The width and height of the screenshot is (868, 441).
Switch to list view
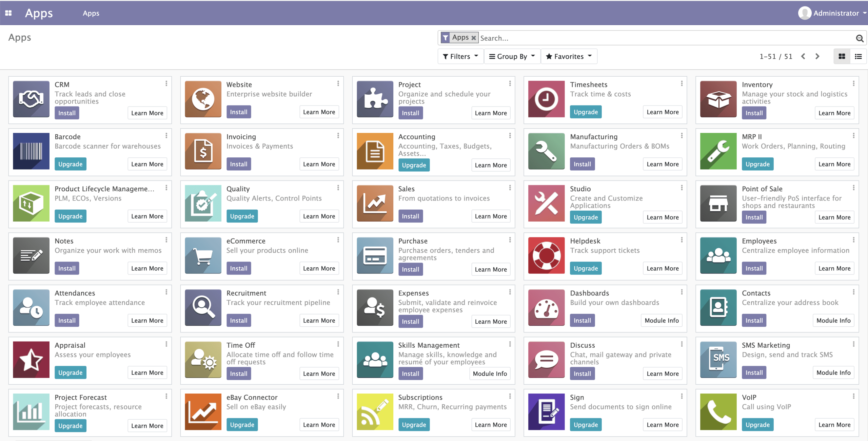[x=858, y=56]
